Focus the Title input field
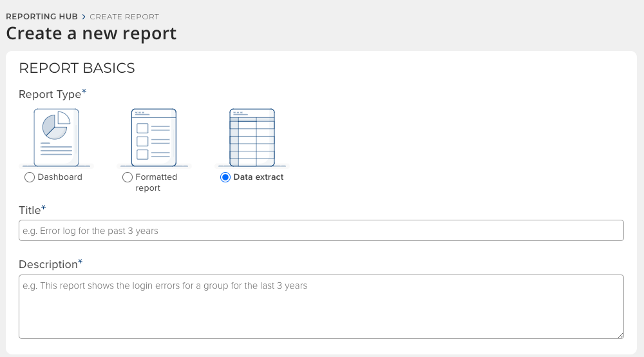644x357 pixels. [321, 231]
